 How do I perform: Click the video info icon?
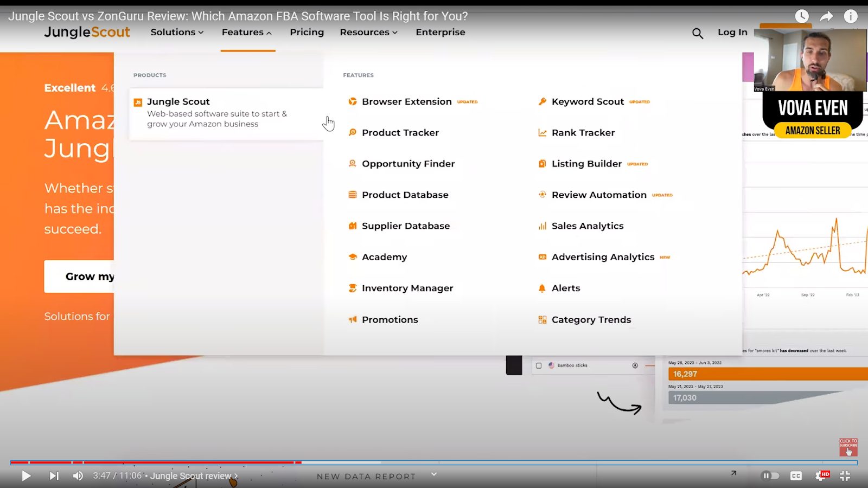[x=851, y=16]
